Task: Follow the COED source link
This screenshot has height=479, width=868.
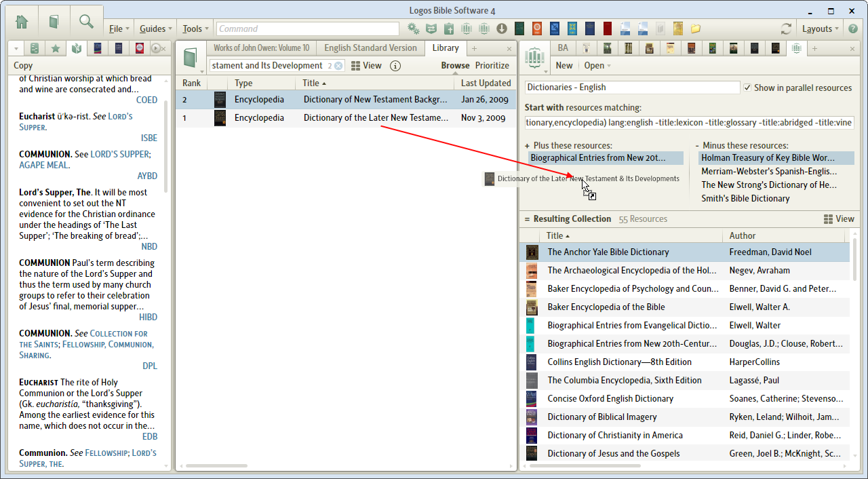Action: tap(146, 100)
